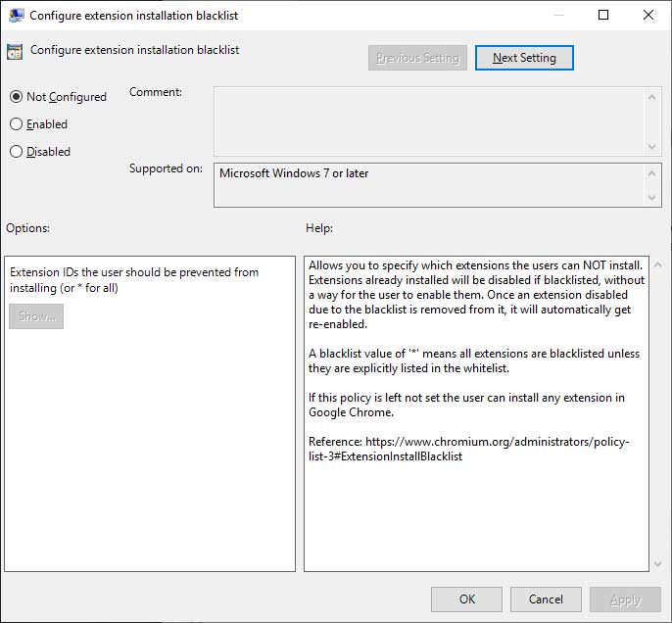The image size is (672, 623).
Task: Click the Show... button in Options
Action: point(36,316)
